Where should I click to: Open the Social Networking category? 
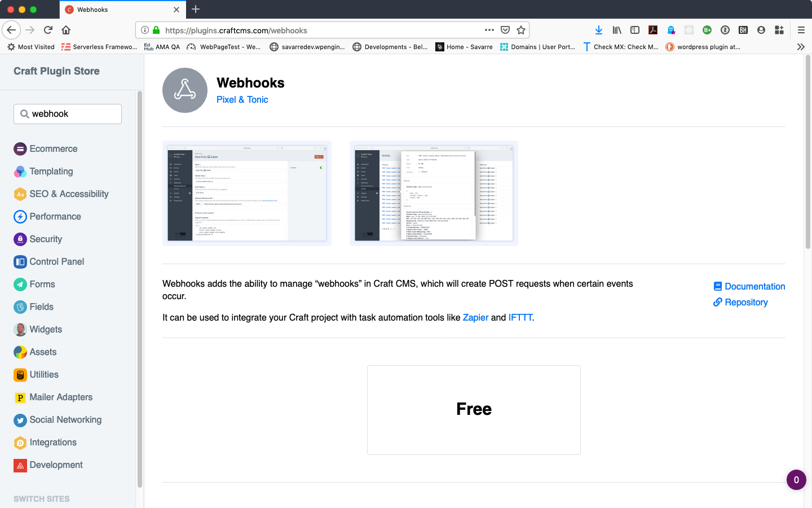58,420
